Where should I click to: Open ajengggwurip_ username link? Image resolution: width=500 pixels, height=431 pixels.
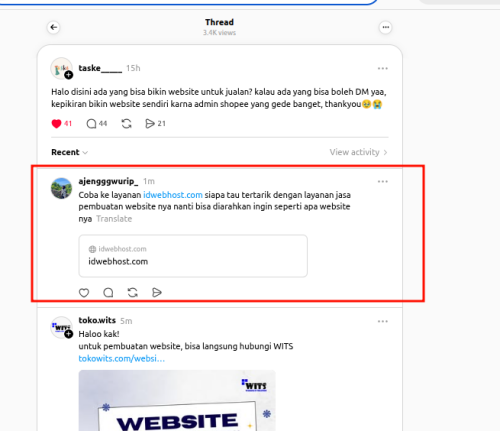coord(108,181)
